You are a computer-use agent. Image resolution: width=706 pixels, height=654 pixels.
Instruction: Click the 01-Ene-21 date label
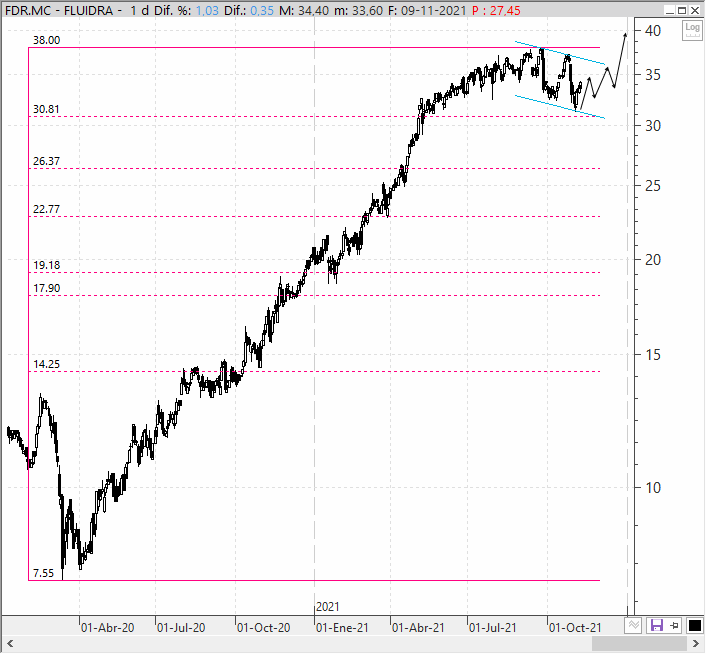342,627
